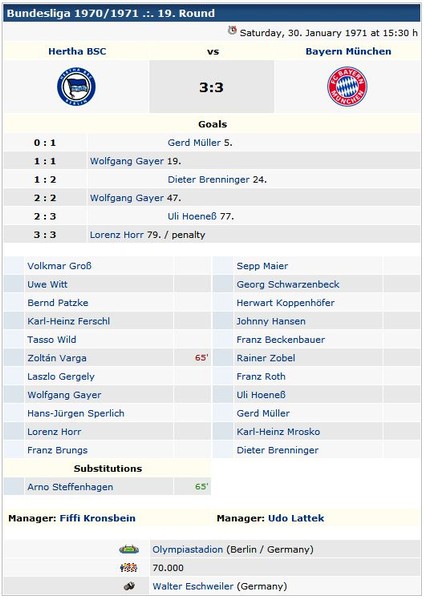Open manager Udo Lattek page
This screenshot has height=599, width=425.
[x=296, y=518]
